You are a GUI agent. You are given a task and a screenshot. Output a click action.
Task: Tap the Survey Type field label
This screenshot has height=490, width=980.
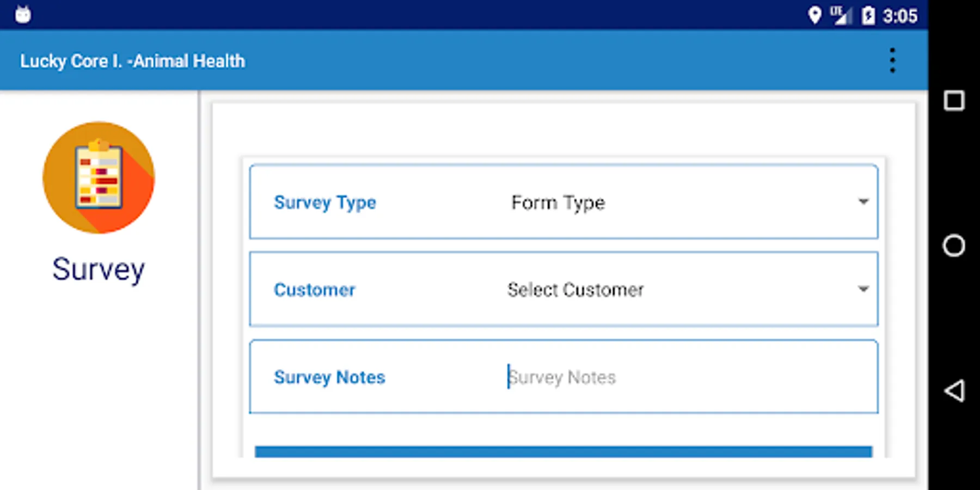tap(325, 203)
